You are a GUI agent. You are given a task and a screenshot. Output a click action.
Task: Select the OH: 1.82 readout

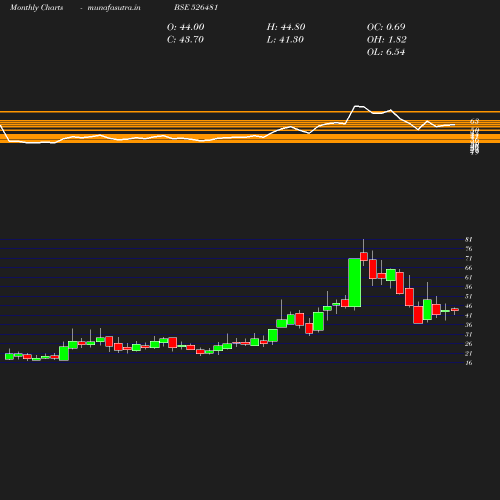[387, 40]
